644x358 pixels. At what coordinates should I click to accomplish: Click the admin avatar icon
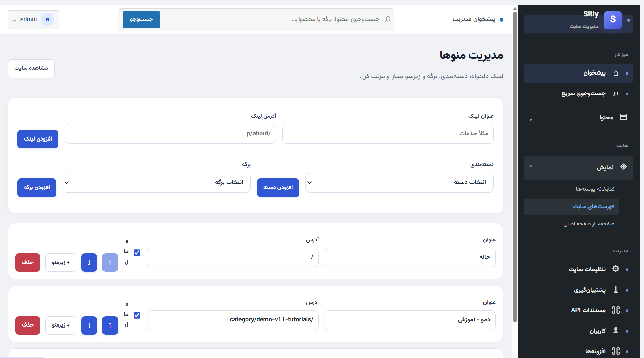[47, 19]
